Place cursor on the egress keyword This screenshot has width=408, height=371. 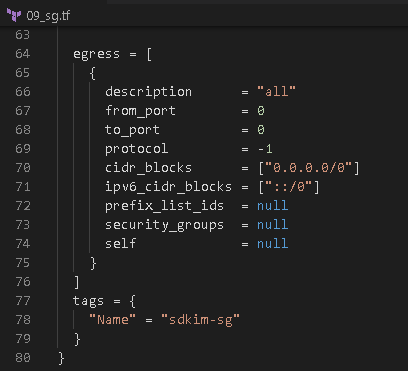point(96,54)
